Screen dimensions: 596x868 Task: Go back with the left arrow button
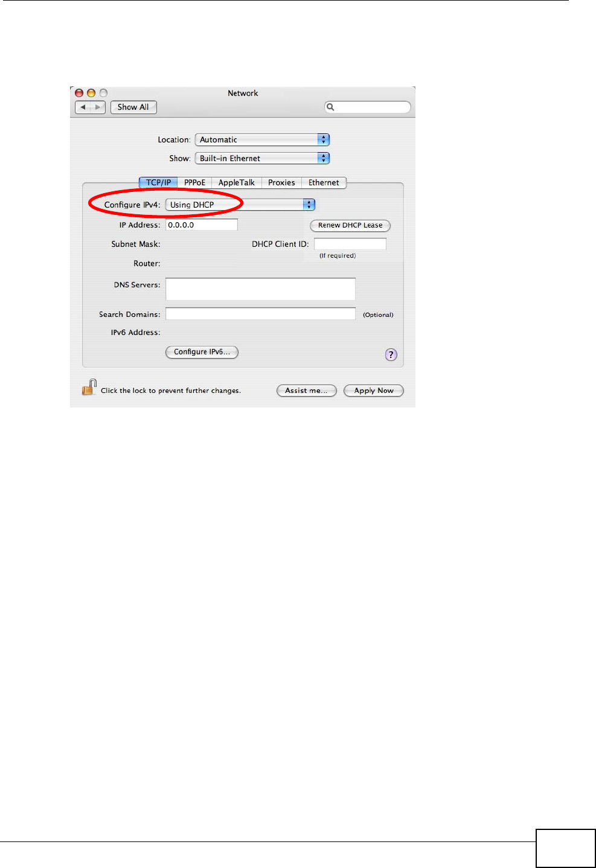coord(83,107)
